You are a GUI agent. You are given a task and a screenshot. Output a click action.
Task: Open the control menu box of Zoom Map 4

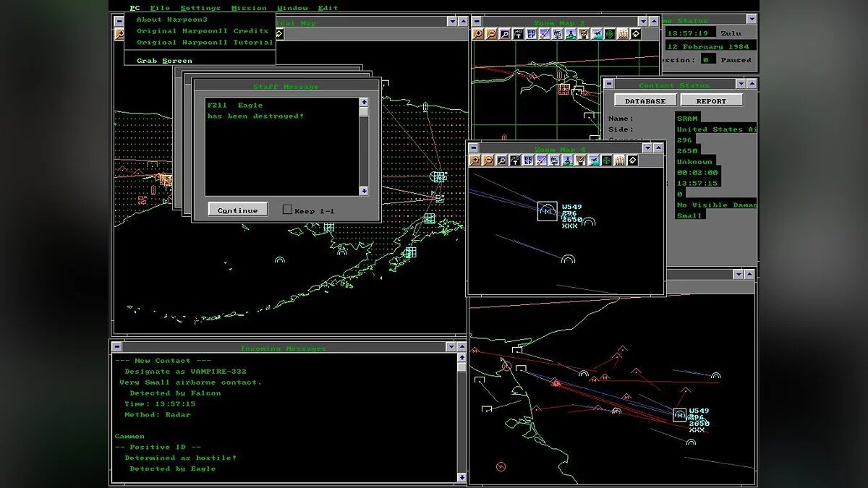[474, 148]
